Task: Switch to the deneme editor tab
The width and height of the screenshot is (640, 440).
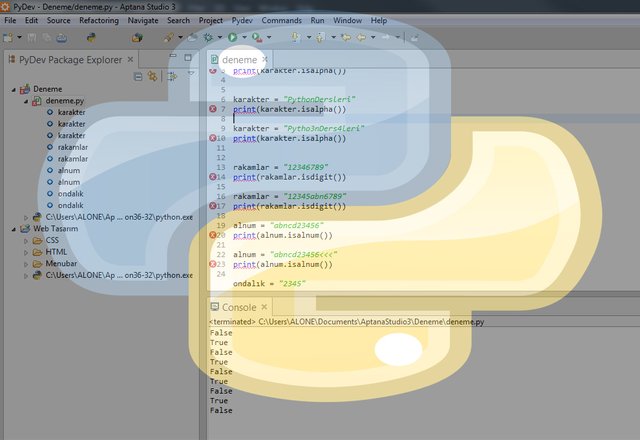Action: [x=239, y=61]
